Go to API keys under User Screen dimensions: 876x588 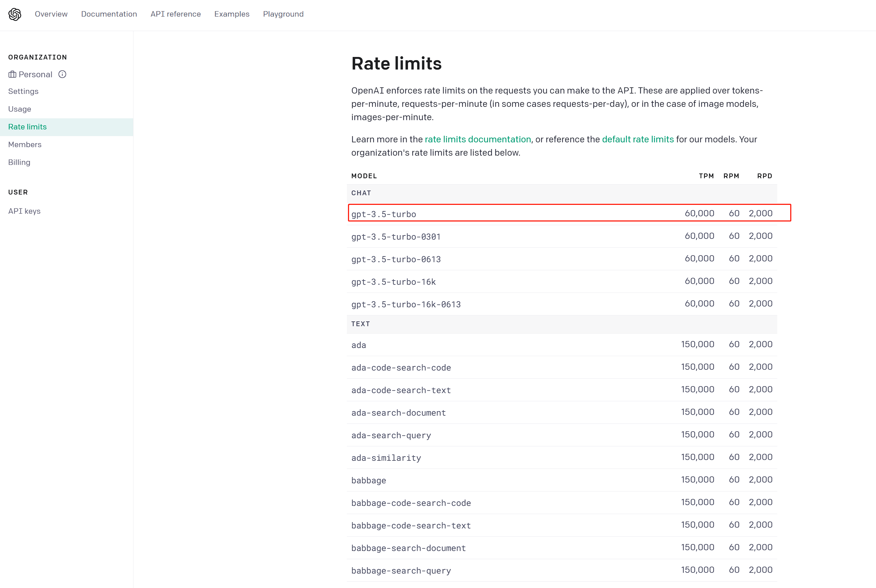click(x=24, y=211)
